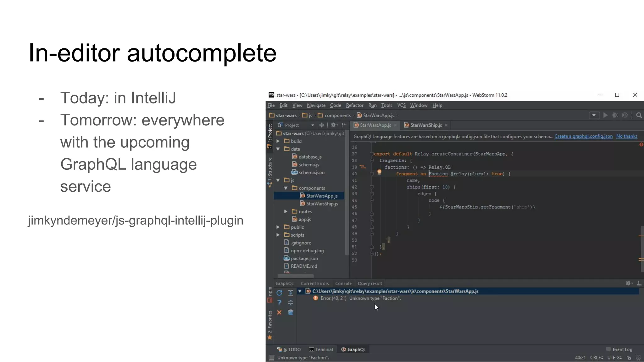This screenshot has width=644, height=362.
Task: Close the StarWarsApp.js editor tab
Action: click(395, 125)
